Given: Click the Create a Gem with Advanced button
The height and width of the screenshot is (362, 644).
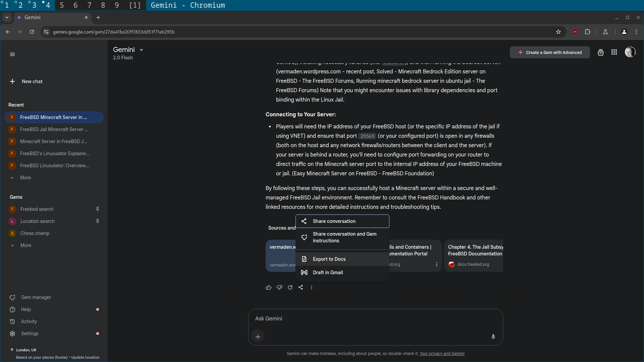Looking at the screenshot, I should click(x=550, y=53).
